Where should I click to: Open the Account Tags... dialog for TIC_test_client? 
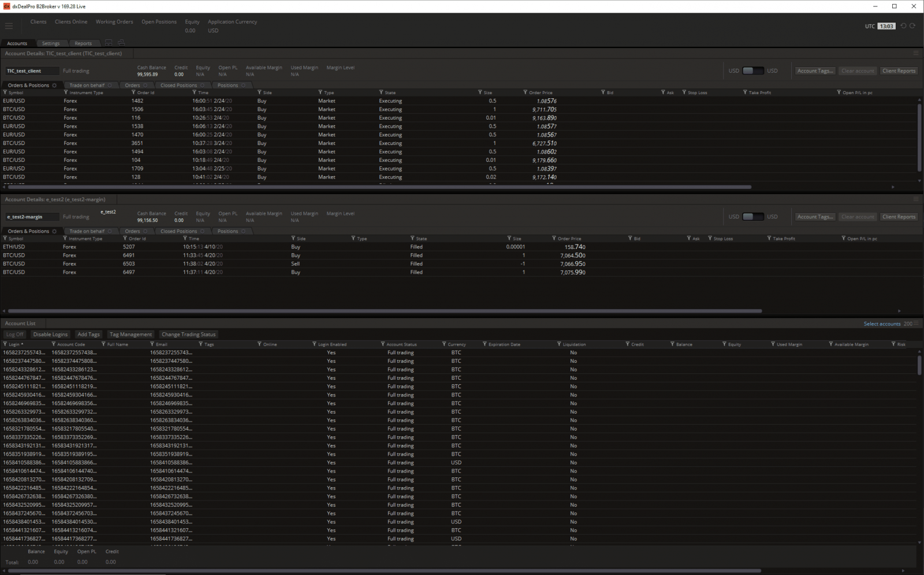click(x=815, y=71)
